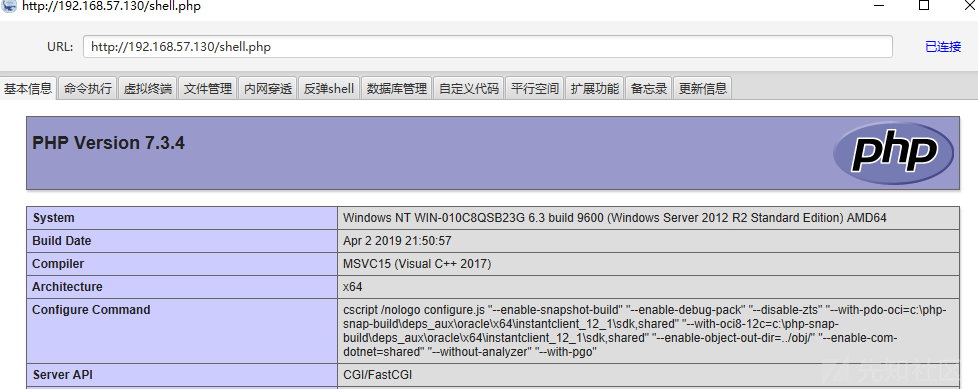Go to the 文件管理 tab
This screenshot has height=389, width=978.
pyautogui.click(x=208, y=89)
